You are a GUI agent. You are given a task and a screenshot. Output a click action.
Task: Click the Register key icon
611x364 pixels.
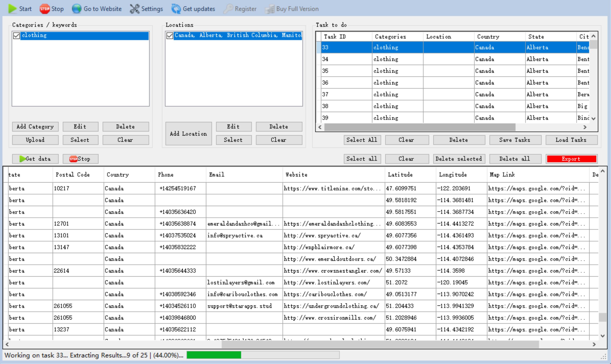[x=228, y=9]
